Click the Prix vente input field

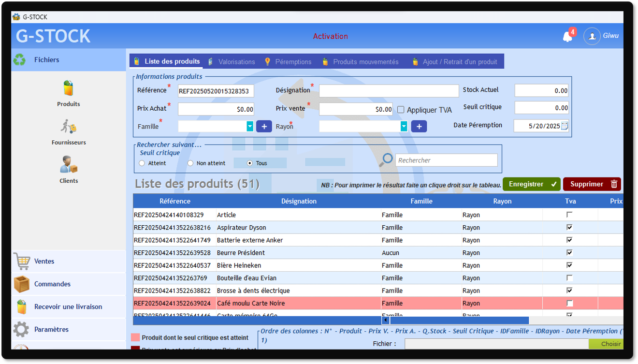click(x=356, y=109)
